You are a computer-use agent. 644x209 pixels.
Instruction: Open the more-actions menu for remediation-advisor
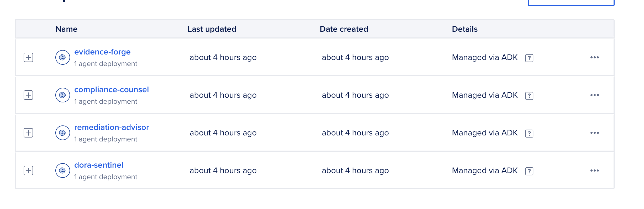594,133
